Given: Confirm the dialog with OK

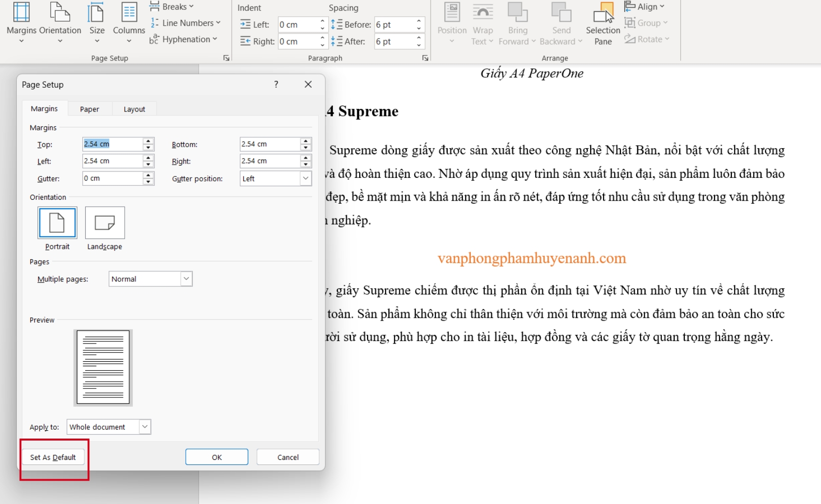Looking at the screenshot, I should click(x=217, y=457).
